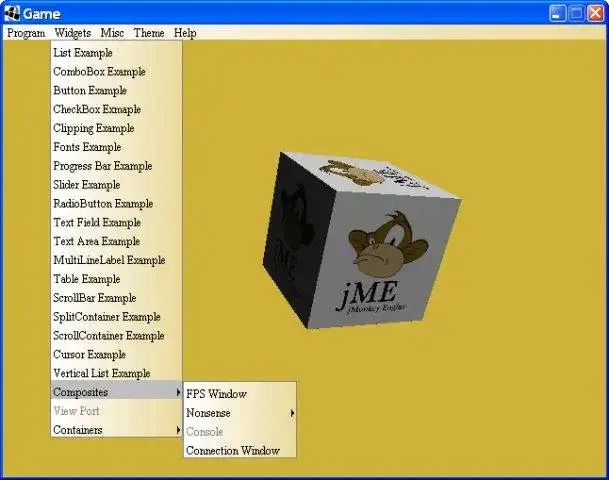Open FPS Window from Composites submenu

coord(240,394)
